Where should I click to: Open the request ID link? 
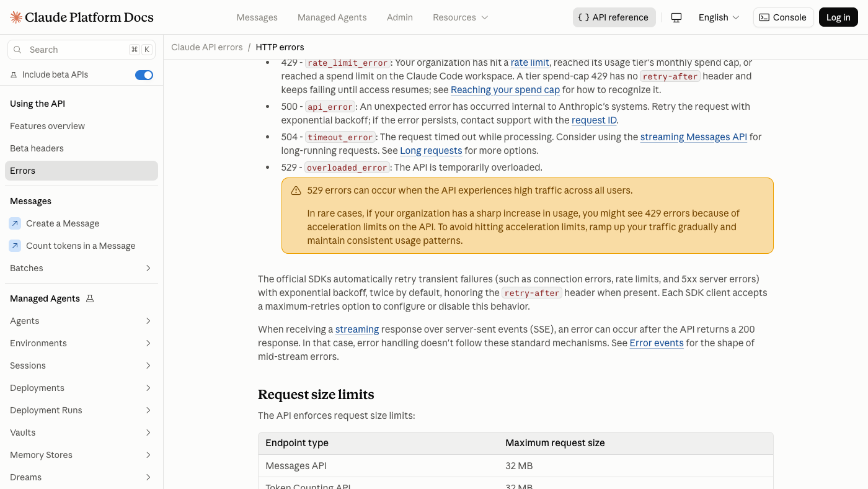[594, 120]
